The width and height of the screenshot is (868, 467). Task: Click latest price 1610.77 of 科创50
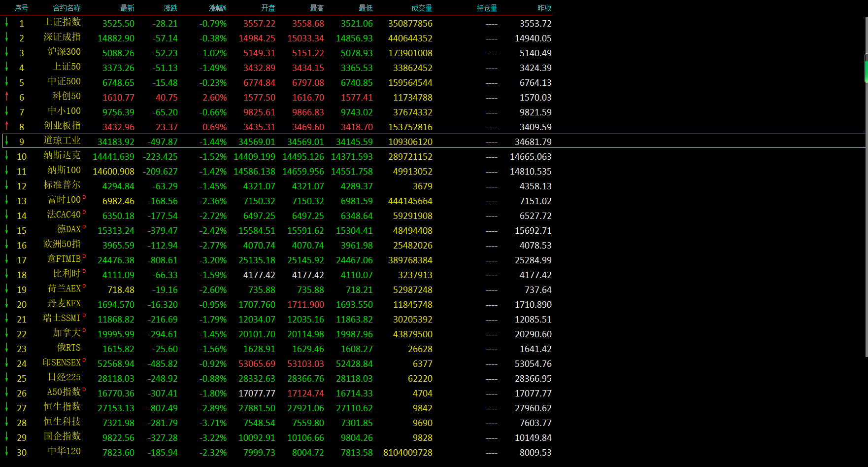click(118, 98)
